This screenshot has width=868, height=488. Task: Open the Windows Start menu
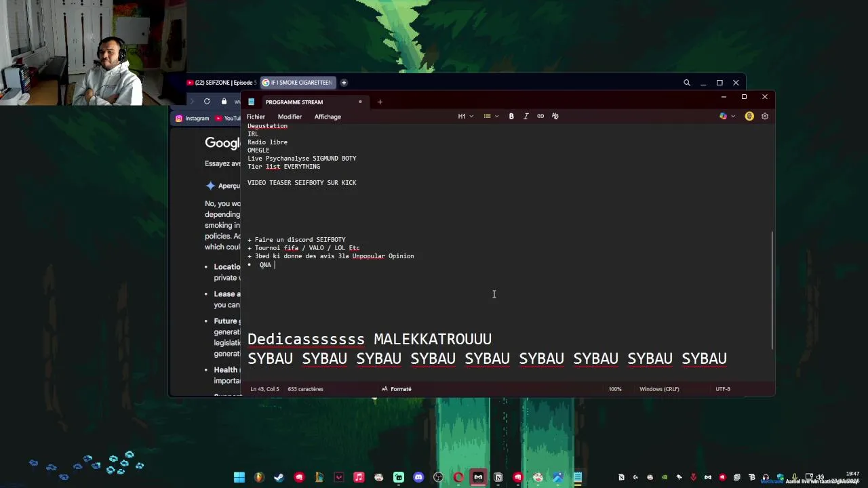click(239, 477)
